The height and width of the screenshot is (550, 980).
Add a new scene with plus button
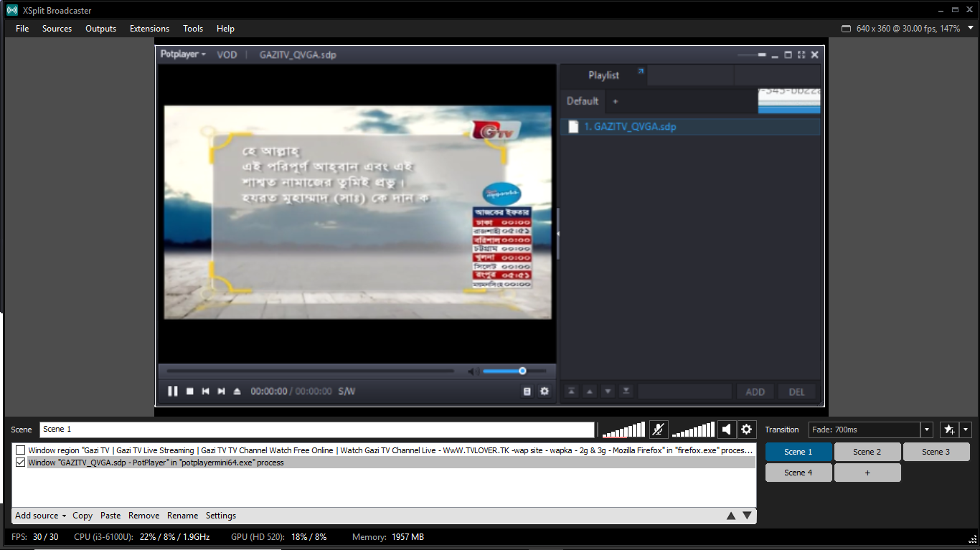[867, 473]
